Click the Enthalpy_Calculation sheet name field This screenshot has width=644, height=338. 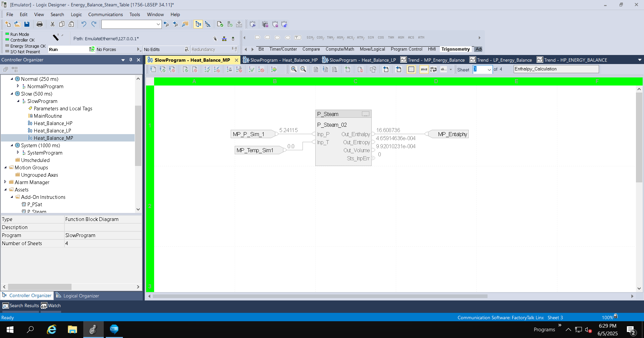pyautogui.click(x=556, y=69)
